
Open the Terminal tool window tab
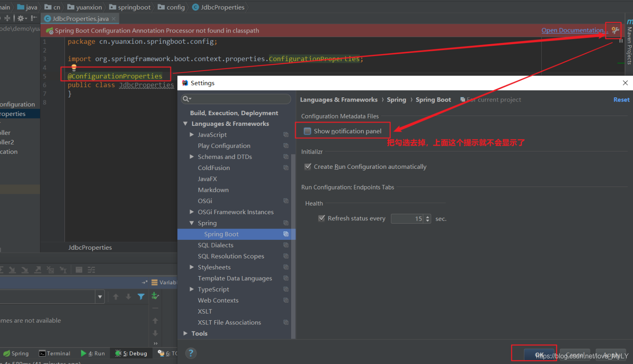click(x=55, y=354)
